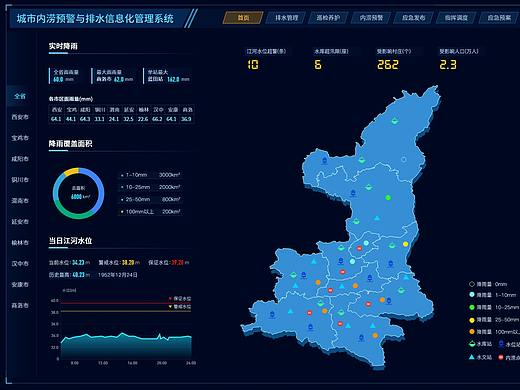Select 汉中市 in the sidebar
The height and width of the screenshot is (390, 520).
click(x=20, y=264)
